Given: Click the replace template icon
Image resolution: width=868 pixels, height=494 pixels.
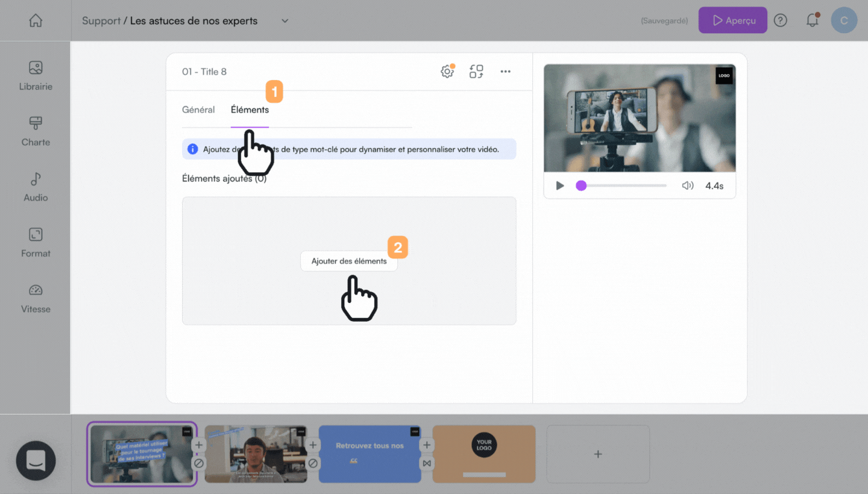Looking at the screenshot, I should click(476, 72).
